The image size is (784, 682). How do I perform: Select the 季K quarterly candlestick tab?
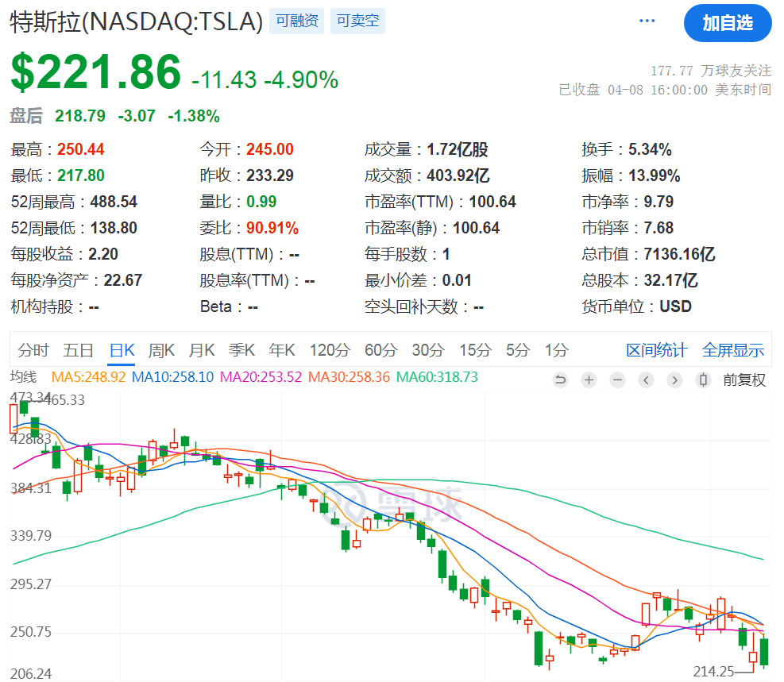(241, 350)
